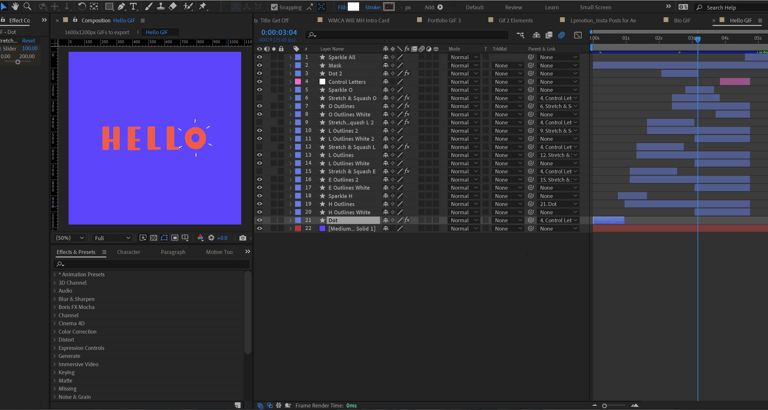Open the resolution dropdown set to Full
The image size is (768, 410).
[x=111, y=238]
